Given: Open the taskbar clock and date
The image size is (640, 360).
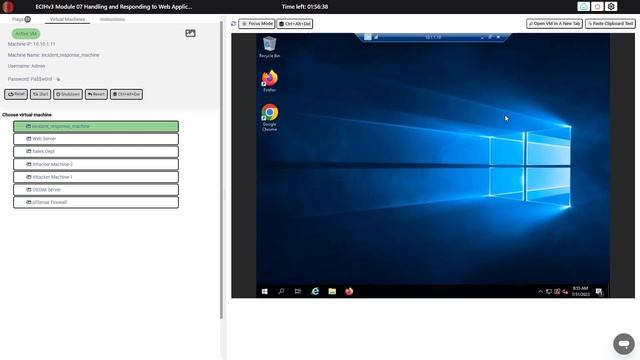Looking at the screenshot, I should (x=580, y=291).
